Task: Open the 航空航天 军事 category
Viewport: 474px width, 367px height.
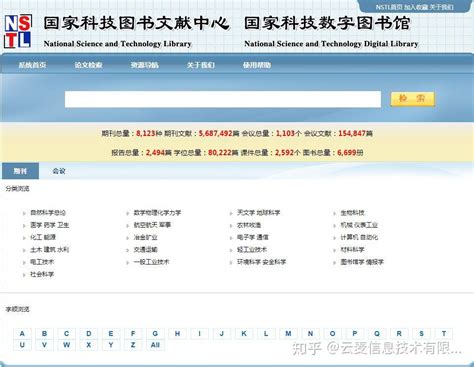Action: (152, 225)
